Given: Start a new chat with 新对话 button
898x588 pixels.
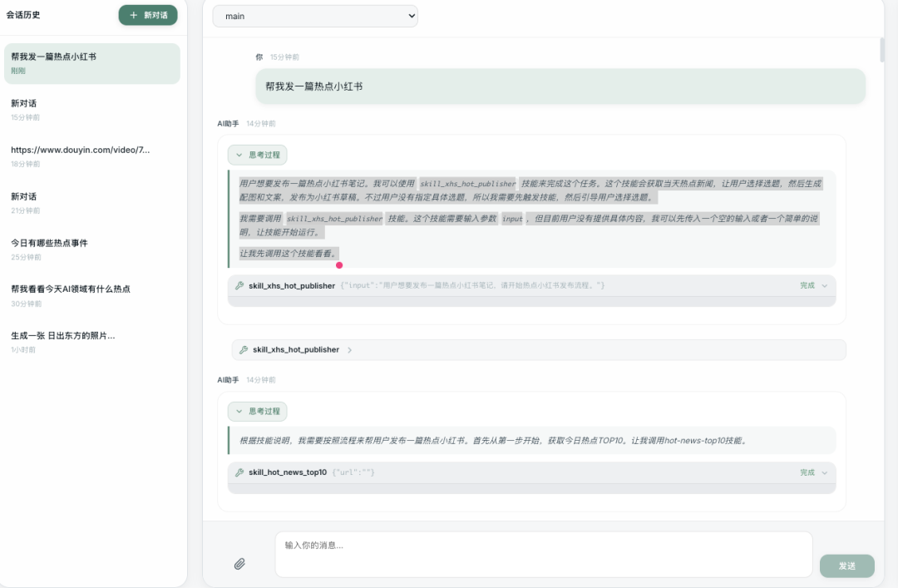Looking at the screenshot, I should click(148, 15).
